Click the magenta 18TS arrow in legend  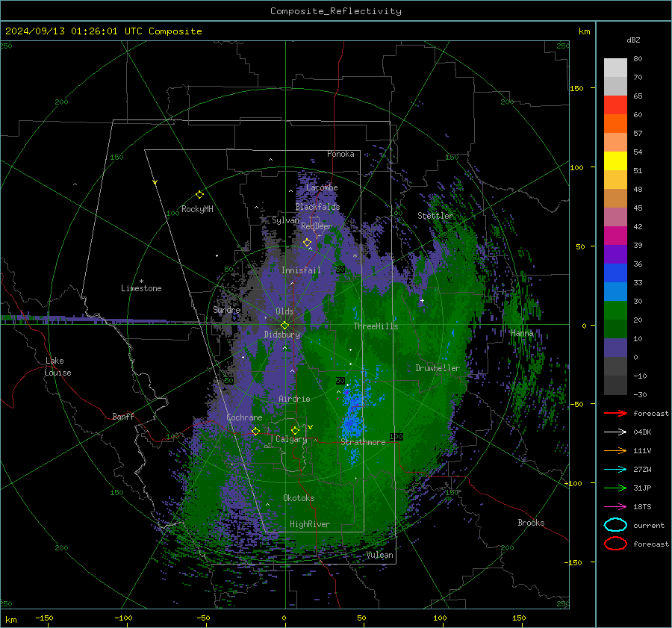pyautogui.click(x=615, y=507)
